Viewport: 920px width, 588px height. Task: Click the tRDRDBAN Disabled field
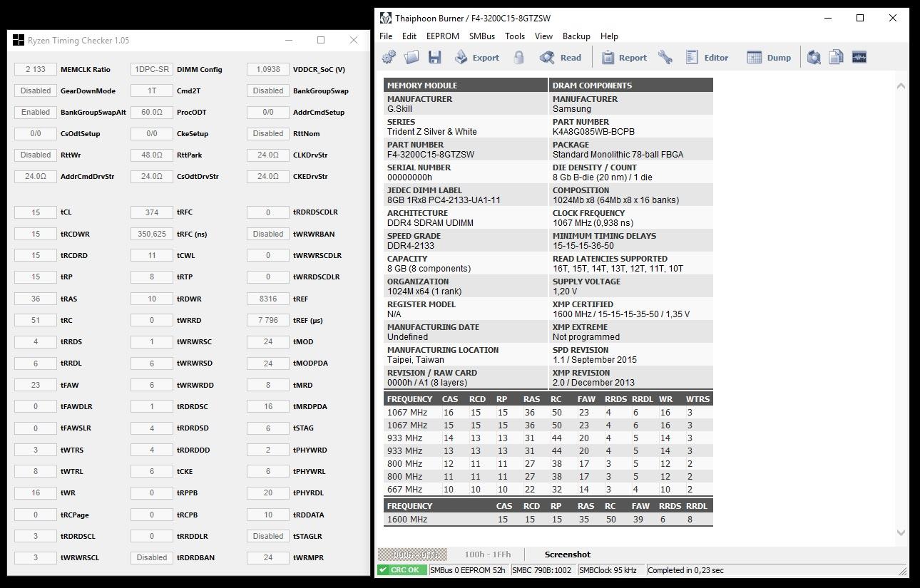152,557
